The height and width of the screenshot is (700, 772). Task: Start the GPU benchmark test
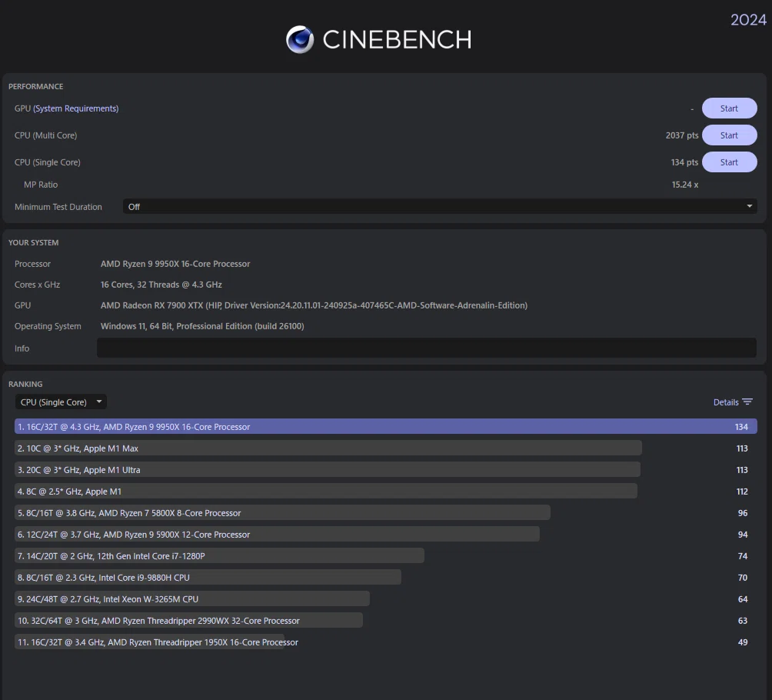click(x=729, y=108)
